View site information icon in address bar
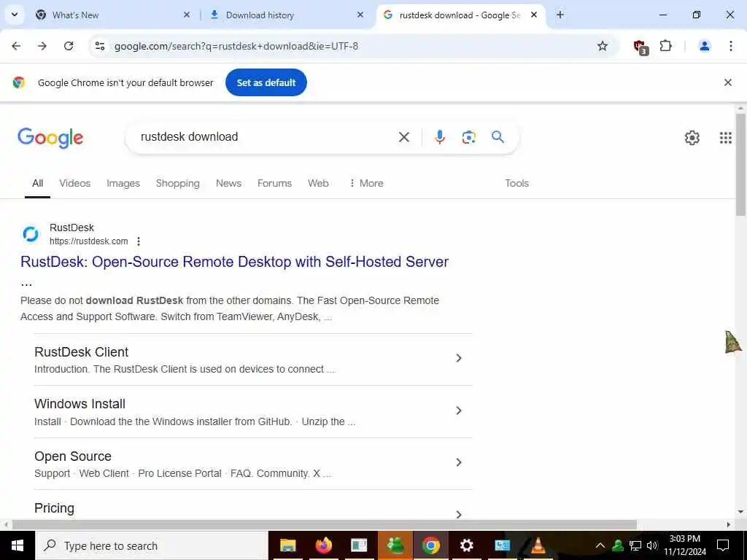747x560 pixels. pyautogui.click(x=99, y=46)
